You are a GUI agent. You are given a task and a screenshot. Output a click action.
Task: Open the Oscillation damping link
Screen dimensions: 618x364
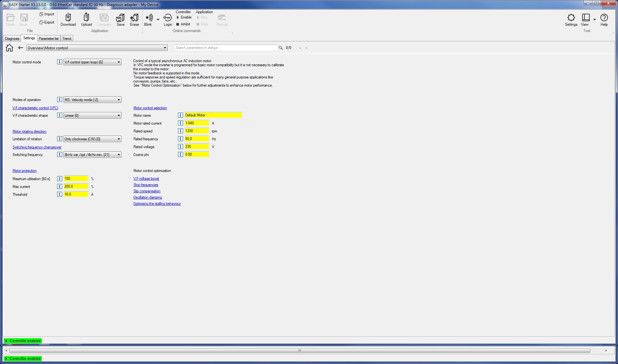click(x=147, y=197)
